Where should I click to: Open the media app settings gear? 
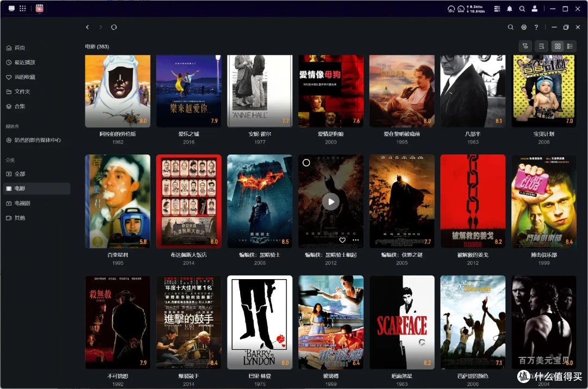(x=524, y=27)
